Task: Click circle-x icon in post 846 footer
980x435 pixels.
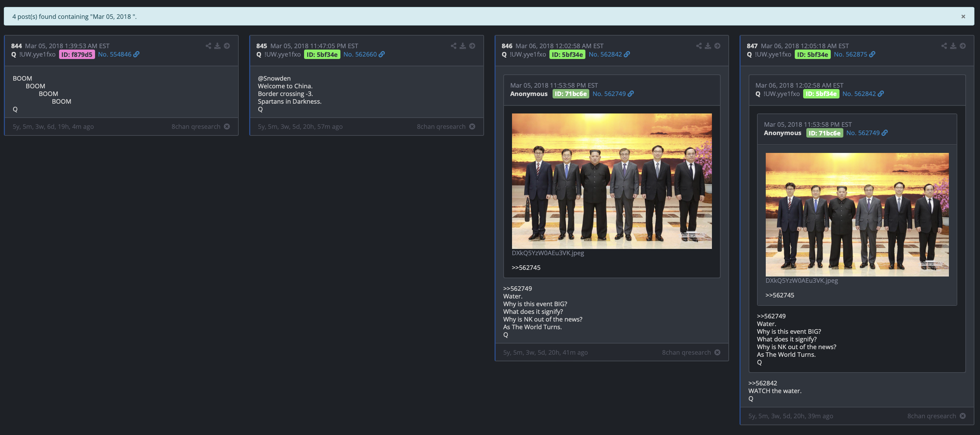Action: pyautogui.click(x=717, y=352)
